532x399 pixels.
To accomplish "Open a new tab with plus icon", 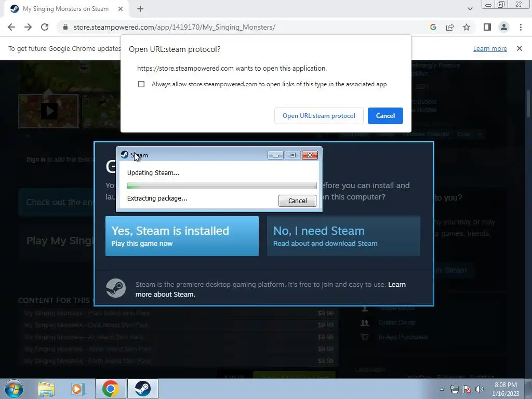I will click(x=140, y=9).
